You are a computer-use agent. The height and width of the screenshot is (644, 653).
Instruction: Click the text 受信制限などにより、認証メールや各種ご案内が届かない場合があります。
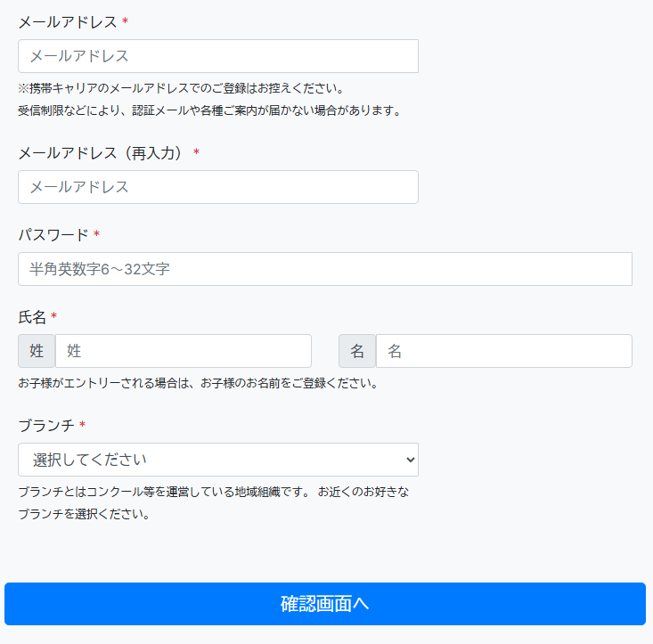210,110
